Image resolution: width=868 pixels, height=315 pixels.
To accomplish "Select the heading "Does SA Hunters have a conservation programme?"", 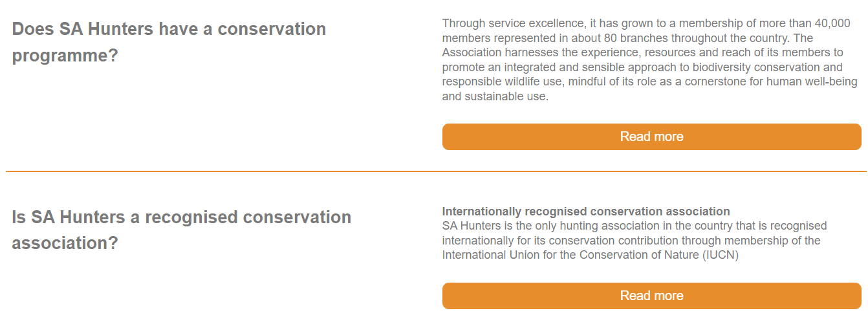I will [x=169, y=42].
